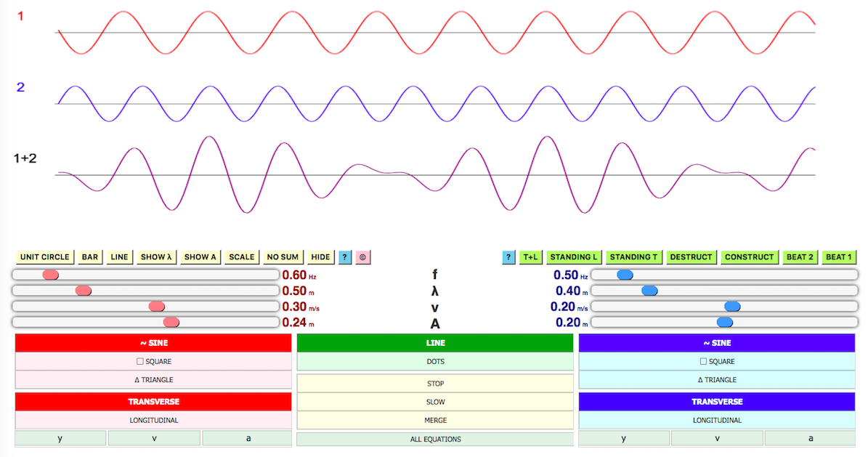Choose Δ TRIANGLE waveform for blue wave 2

click(x=716, y=379)
